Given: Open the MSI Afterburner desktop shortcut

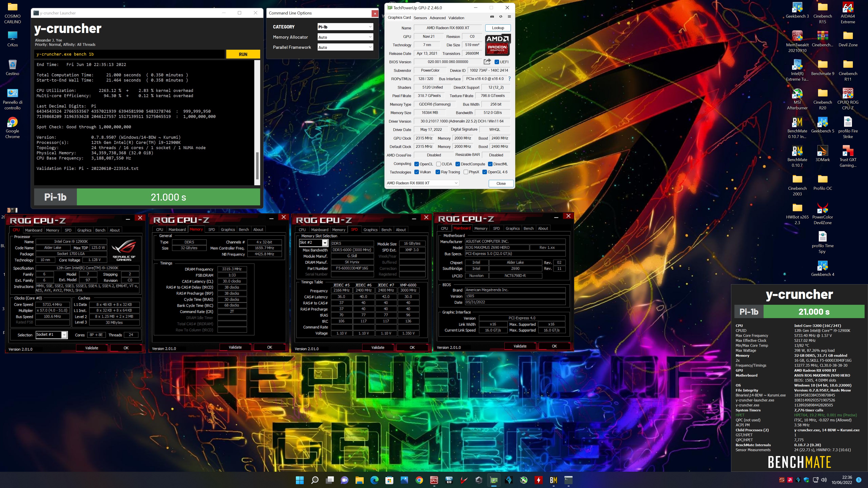Looking at the screenshot, I should tap(797, 99).
